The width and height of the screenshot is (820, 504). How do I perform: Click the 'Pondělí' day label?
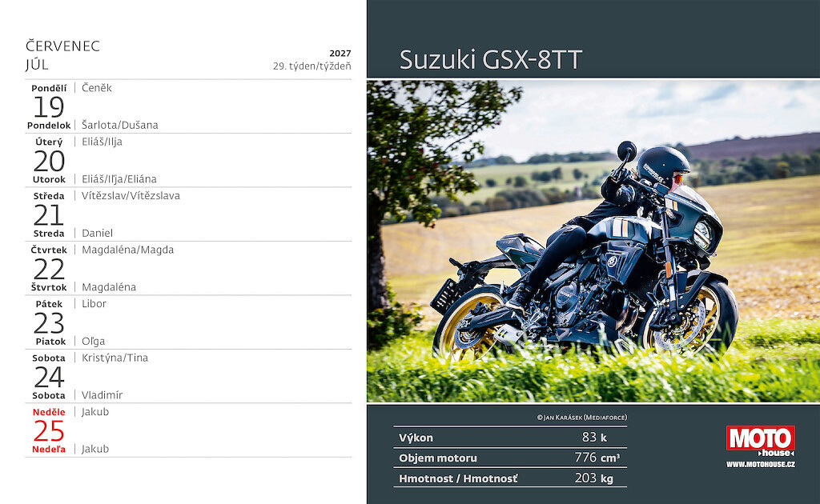click(49, 88)
